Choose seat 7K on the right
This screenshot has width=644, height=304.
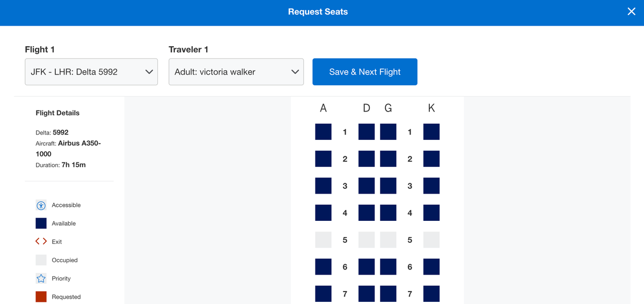tap(431, 294)
